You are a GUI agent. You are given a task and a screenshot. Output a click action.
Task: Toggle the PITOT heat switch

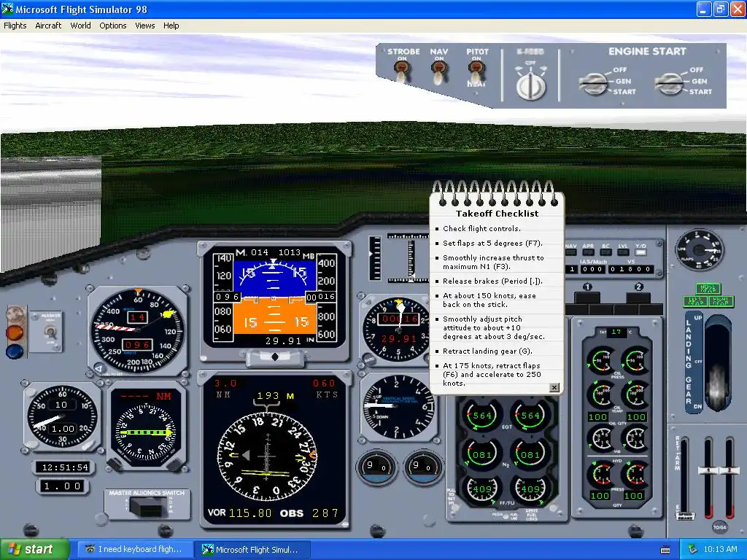click(476, 72)
